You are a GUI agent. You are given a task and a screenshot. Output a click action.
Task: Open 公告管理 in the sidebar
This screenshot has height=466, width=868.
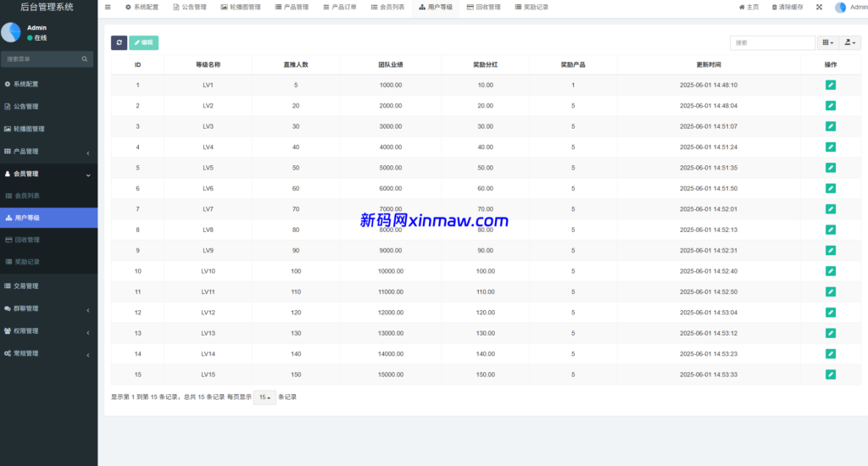pyautogui.click(x=48, y=106)
